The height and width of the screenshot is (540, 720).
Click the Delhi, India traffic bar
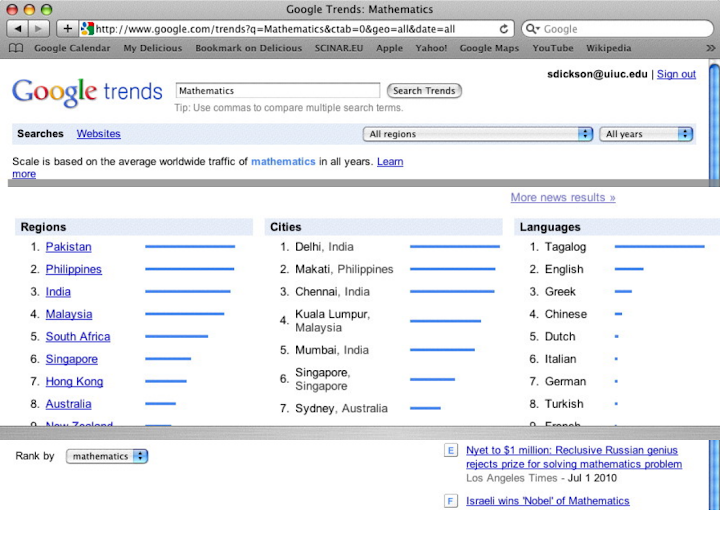tap(455, 247)
